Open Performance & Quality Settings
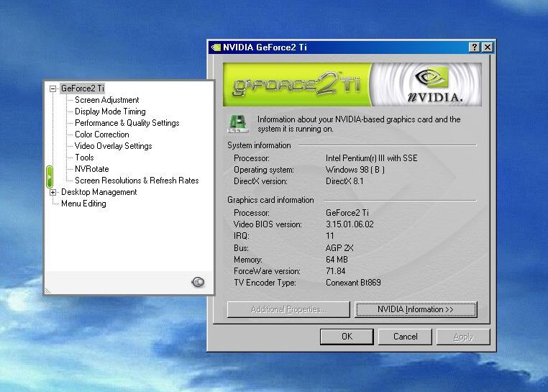548x392 pixels. (x=127, y=123)
